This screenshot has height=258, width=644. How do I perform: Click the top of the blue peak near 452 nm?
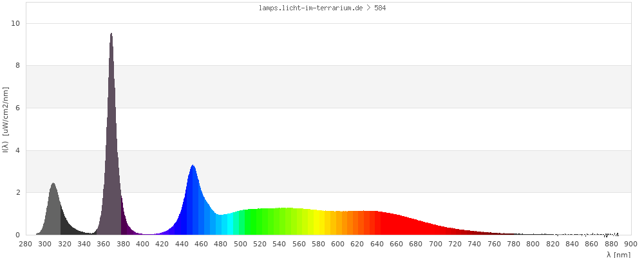point(193,167)
